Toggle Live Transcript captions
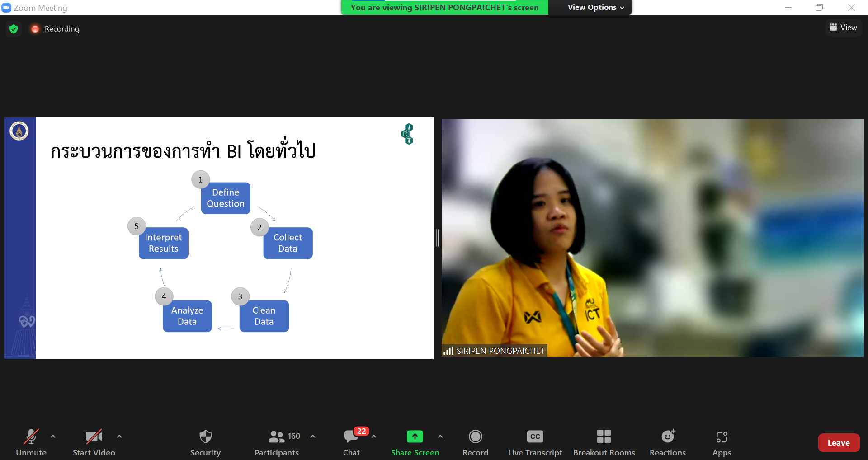Image resolution: width=868 pixels, height=460 pixels. pyautogui.click(x=535, y=442)
